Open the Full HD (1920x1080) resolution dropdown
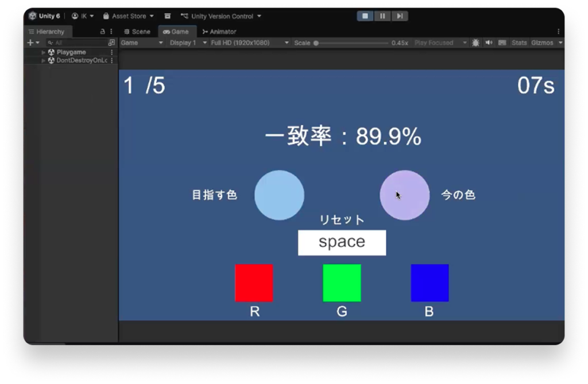Image resolution: width=588 pixels, height=384 pixels. (249, 43)
